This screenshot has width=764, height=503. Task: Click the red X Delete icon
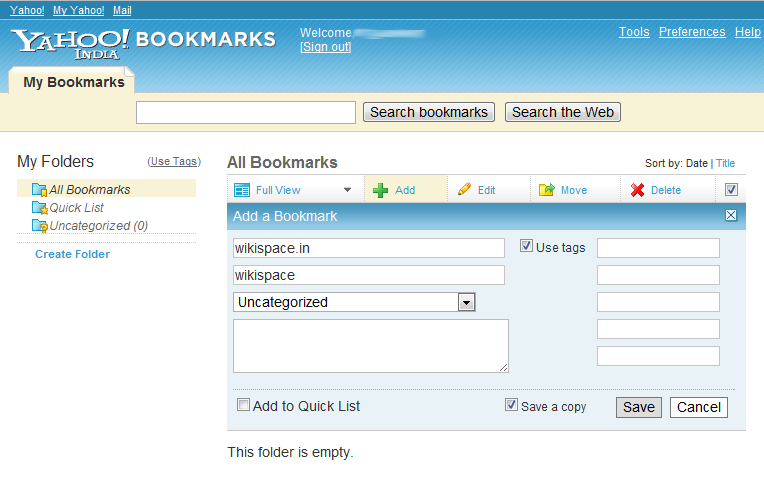pos(637,190)
